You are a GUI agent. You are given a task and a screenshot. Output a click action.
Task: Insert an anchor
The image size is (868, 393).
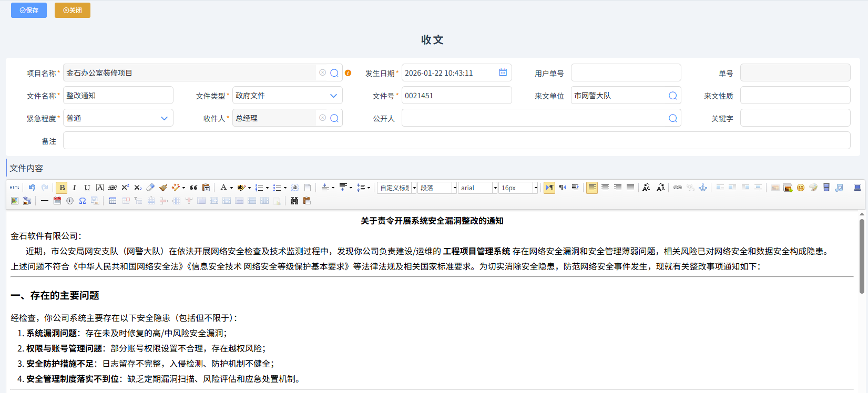tap(703, 188)
